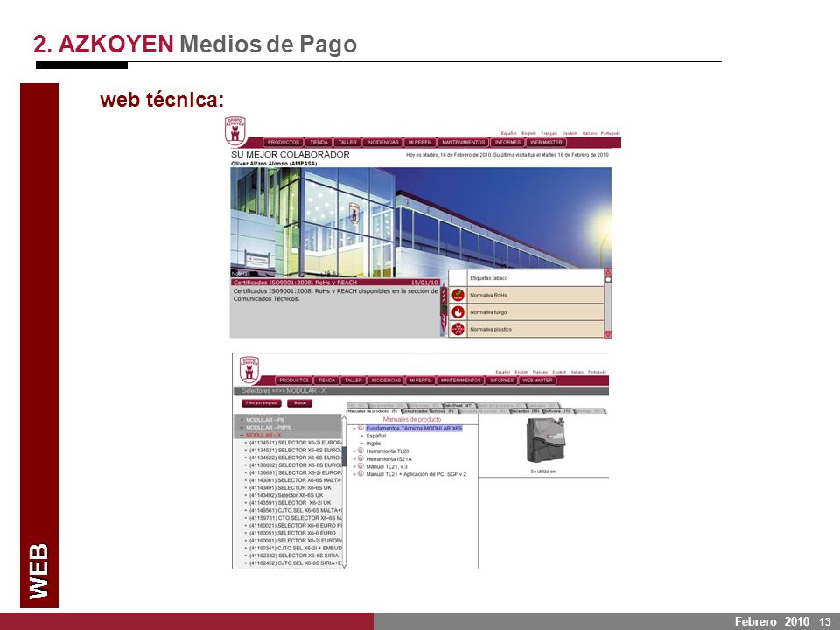The width and height of the screenshot is (840, 630).
Task: Switch language to Italiano on the MODULAR-X page
Action: pos(578,372)
